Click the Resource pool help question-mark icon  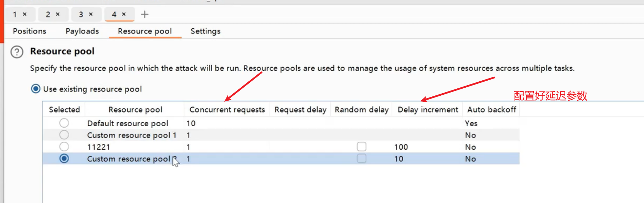point(17,52)
